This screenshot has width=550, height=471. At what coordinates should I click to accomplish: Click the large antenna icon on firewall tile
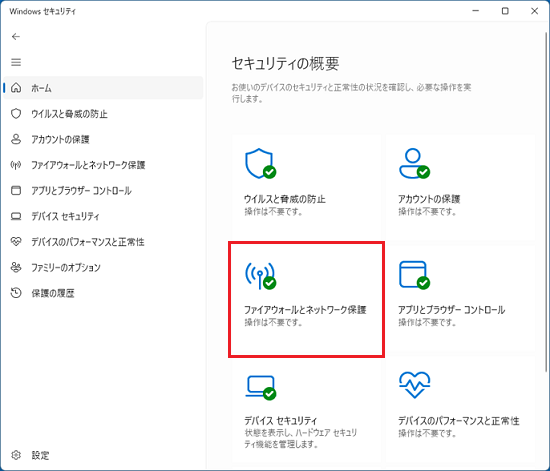pyautogui.click(x=260, y=276)
